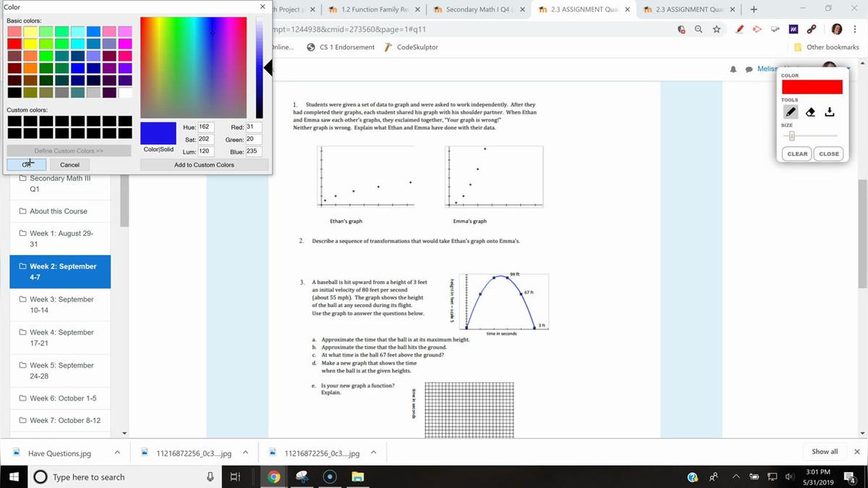Click the circular recorder icon in taskbar
This screenshot has width=868, height=488.
click(330, 477)
